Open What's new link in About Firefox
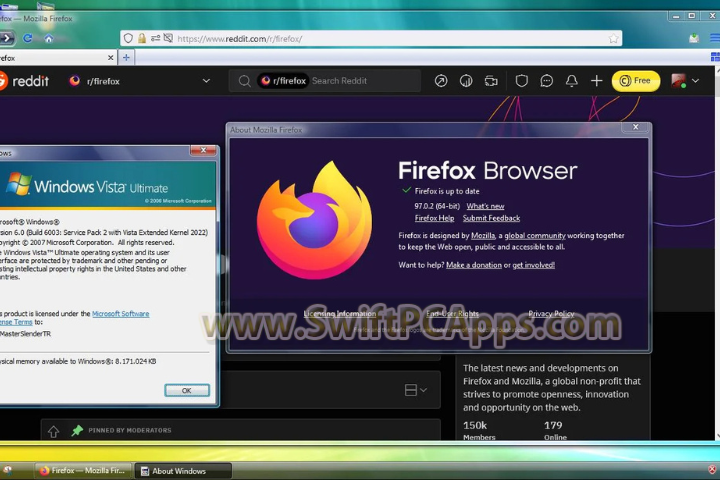Viewport: 720px width, 480px height. 485,206
